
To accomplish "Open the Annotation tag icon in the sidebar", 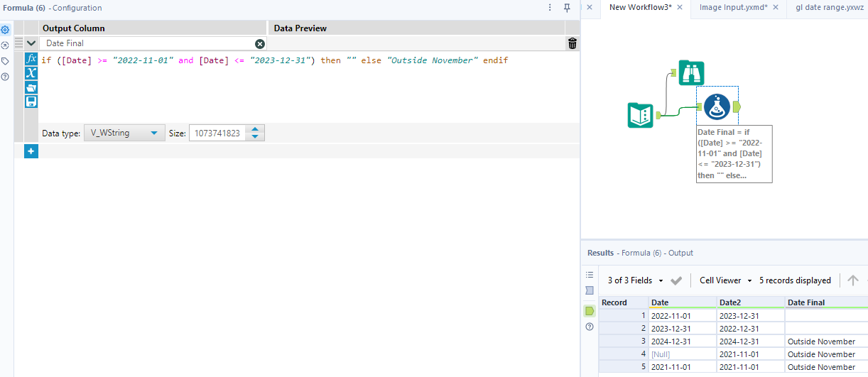I will [5, 61].
